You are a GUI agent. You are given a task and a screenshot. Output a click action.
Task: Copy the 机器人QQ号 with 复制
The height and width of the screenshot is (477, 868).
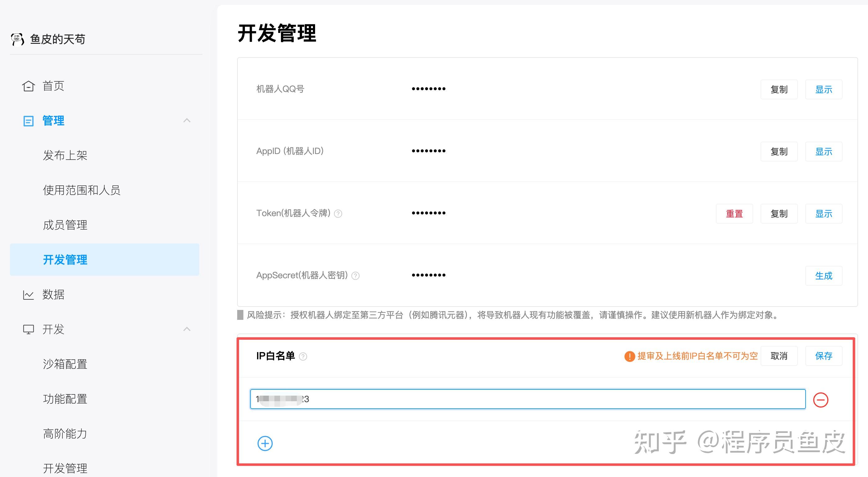tap(779, 89)
